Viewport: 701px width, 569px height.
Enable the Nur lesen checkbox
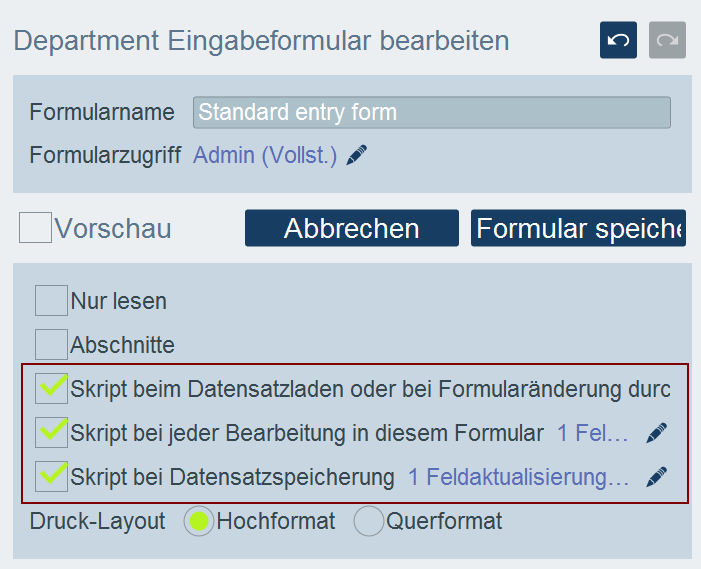coord(52,301)
